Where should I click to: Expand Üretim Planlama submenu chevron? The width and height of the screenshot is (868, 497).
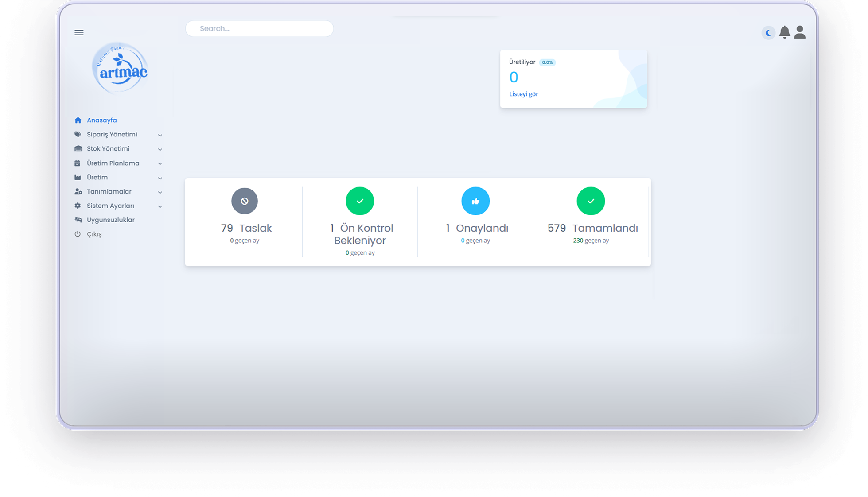click(160, 163)
